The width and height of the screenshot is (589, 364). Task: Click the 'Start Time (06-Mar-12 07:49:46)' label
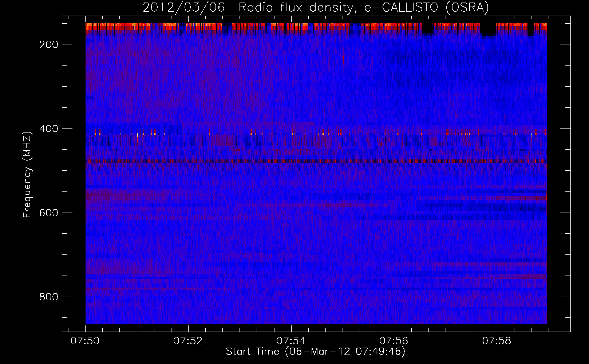click(316, 352)
